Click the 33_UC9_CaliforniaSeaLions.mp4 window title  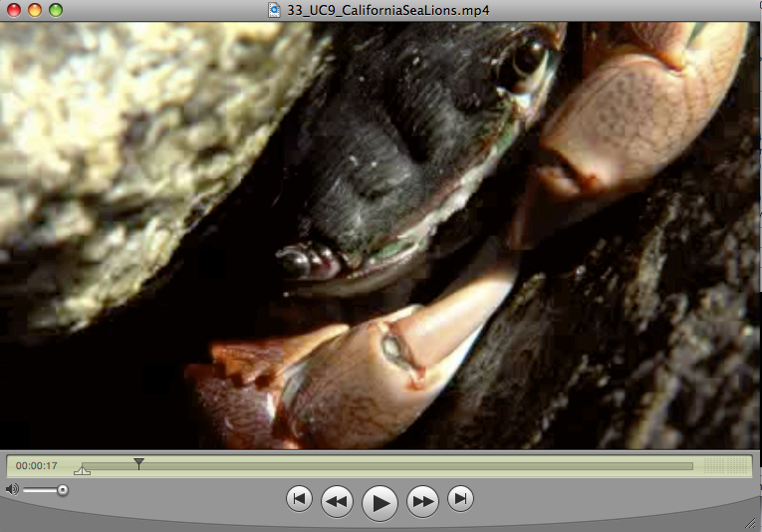pyautogui.click(x=387, y=10)
